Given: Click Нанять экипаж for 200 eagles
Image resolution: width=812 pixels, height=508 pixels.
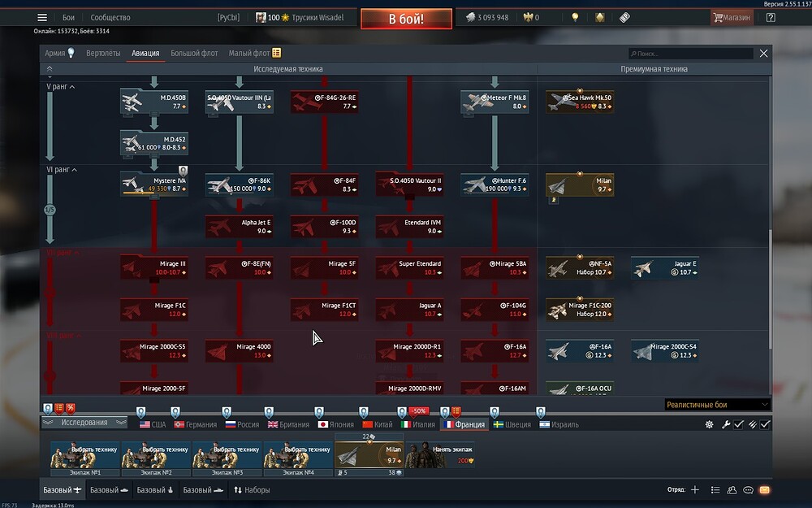Looking at the screenshot, I should pyautogui.click(x=439, y=454).
